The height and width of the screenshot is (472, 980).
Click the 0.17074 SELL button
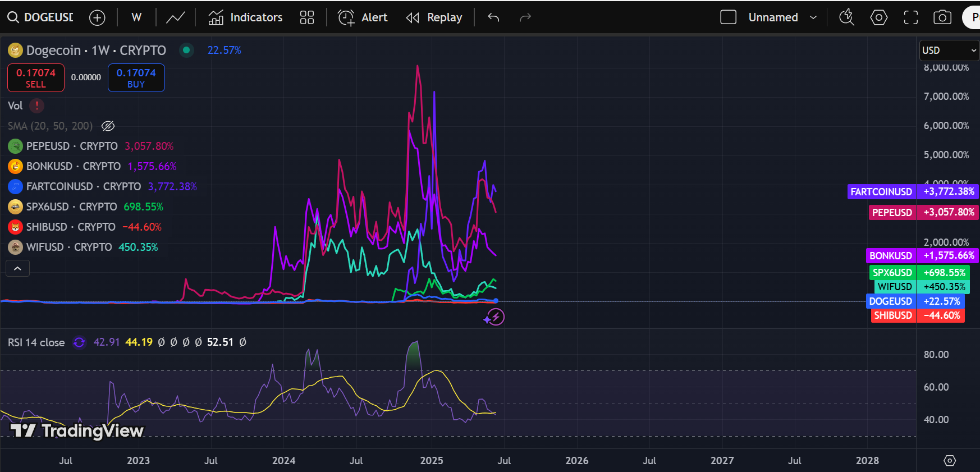coord(36,78)
